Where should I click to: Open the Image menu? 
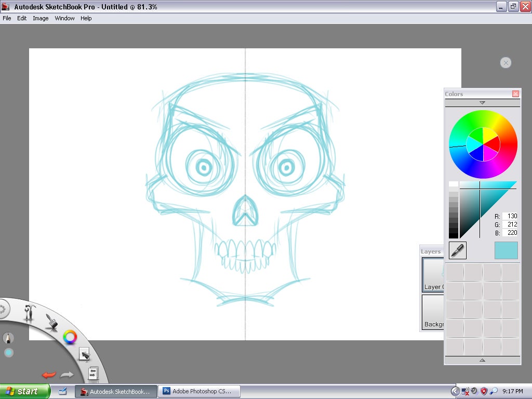41,18
